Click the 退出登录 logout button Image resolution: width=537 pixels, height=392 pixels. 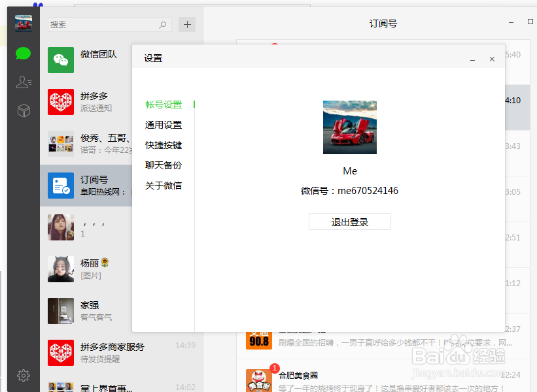[350, 221]
